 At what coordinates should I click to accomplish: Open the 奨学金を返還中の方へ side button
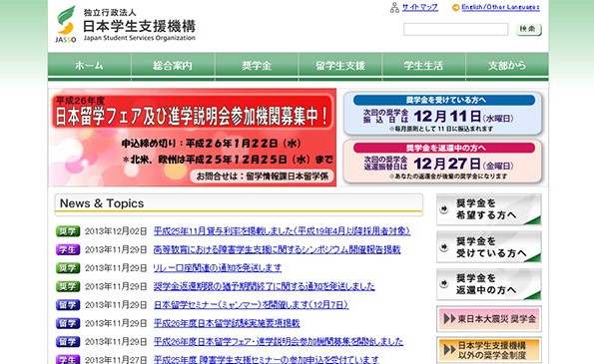[489, 284]
